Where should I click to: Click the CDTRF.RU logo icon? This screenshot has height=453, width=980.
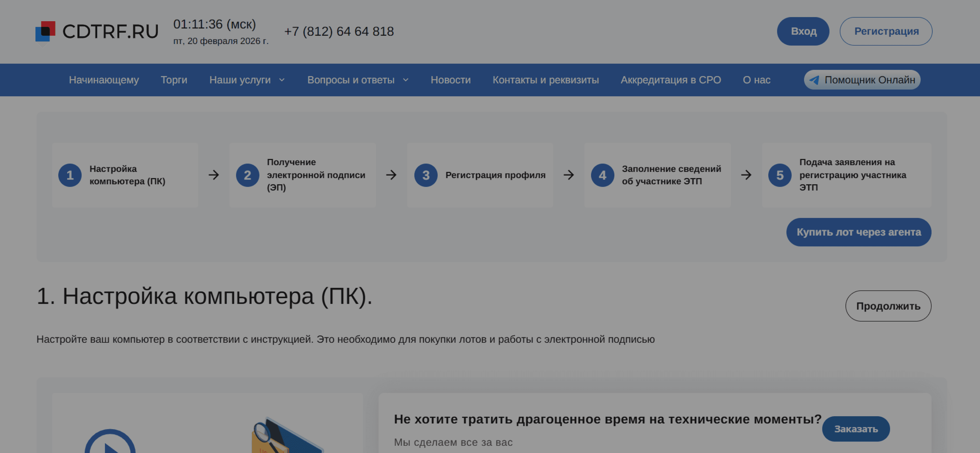pyautogui.click(x=45, y=31)
